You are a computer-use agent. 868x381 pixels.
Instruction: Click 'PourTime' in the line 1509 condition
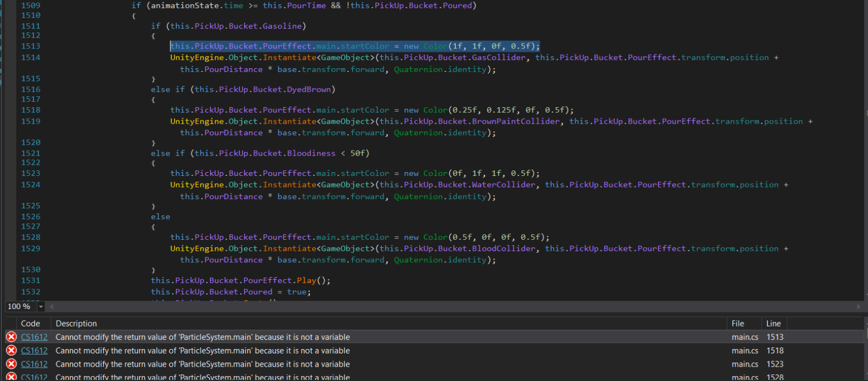point(306,5)
